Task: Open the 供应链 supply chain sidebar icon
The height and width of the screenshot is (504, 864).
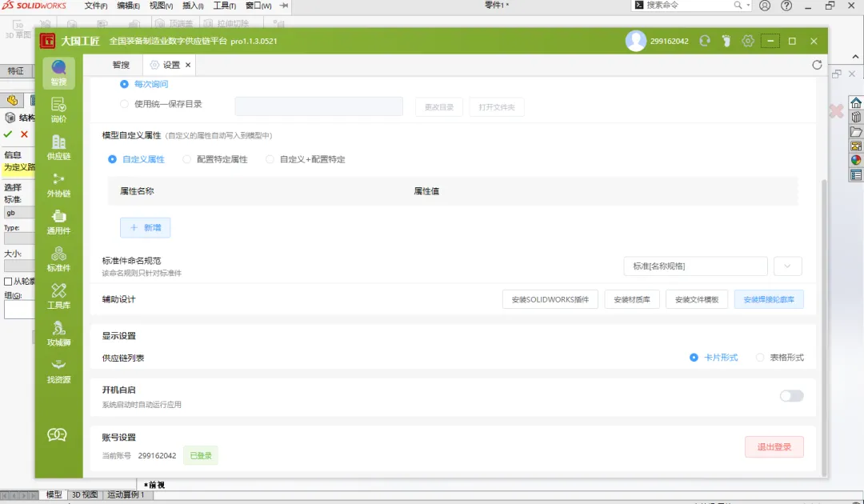Action: 59,147
